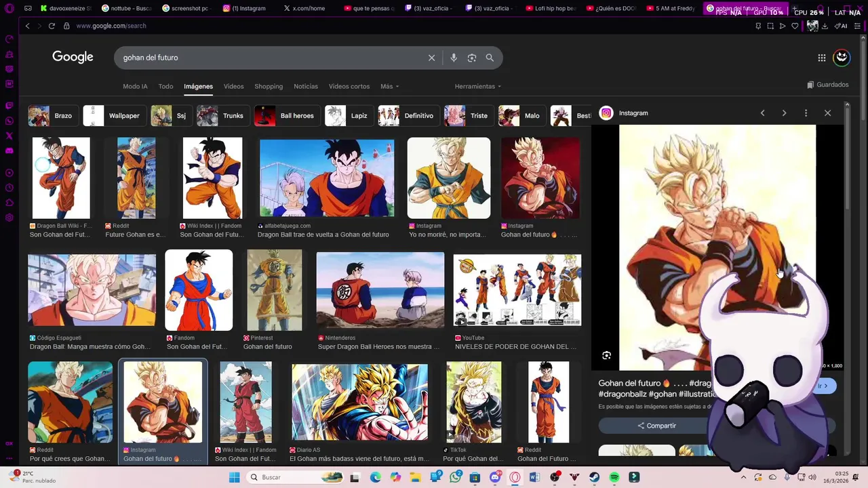Clear the Google search box text
The height and width of the screenshot is (488, 868).
(x=431, y=58)
